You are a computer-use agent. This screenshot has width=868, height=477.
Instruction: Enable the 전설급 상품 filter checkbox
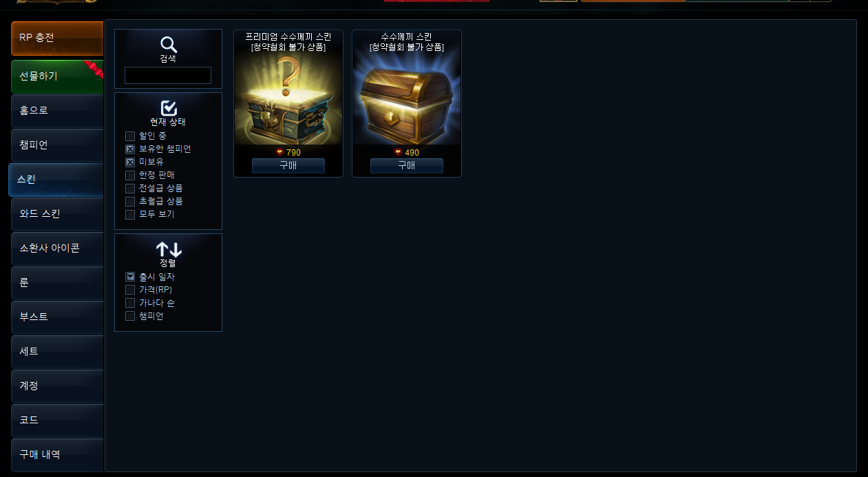coord(130,189)
